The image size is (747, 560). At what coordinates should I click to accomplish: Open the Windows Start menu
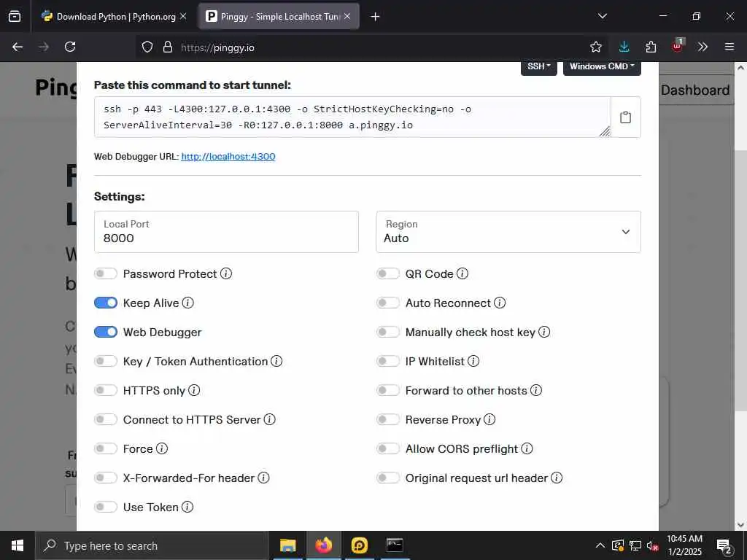pyautogui.click(x=18, y=545)
